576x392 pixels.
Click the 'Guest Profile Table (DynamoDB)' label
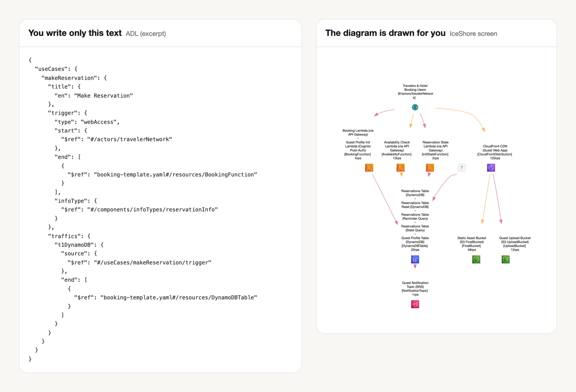[415, 240]
